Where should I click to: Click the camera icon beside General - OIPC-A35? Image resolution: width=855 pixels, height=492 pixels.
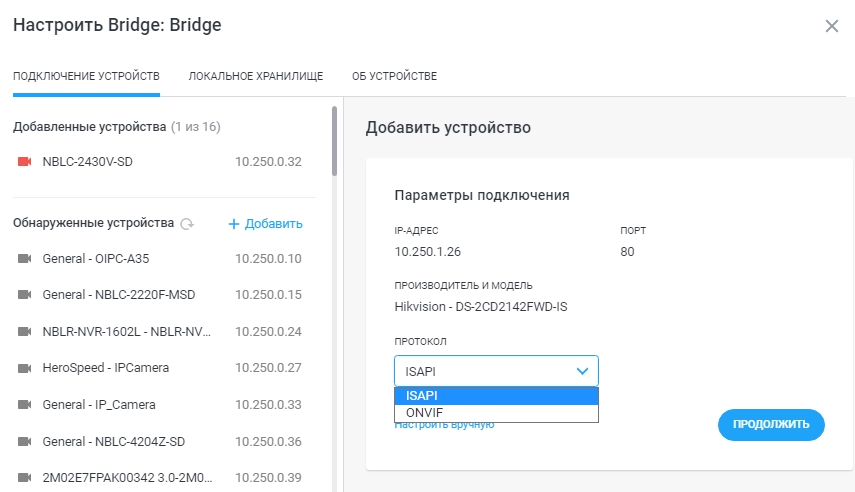pos(25,259)
